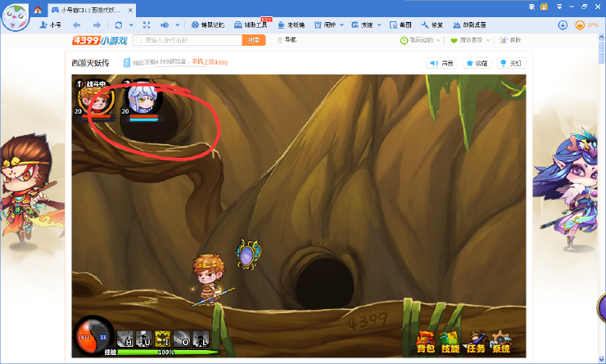Open the 背包 backpack inventory
This screenshot has height=364, width=606.
pyautogui.click(x=426, y=343)
